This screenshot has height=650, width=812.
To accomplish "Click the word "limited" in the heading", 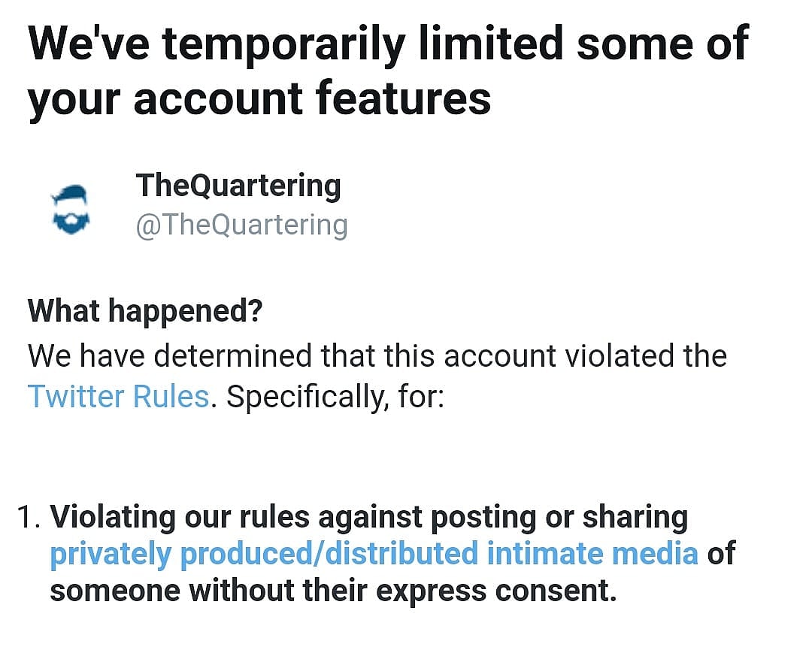I will coord(489,43).
